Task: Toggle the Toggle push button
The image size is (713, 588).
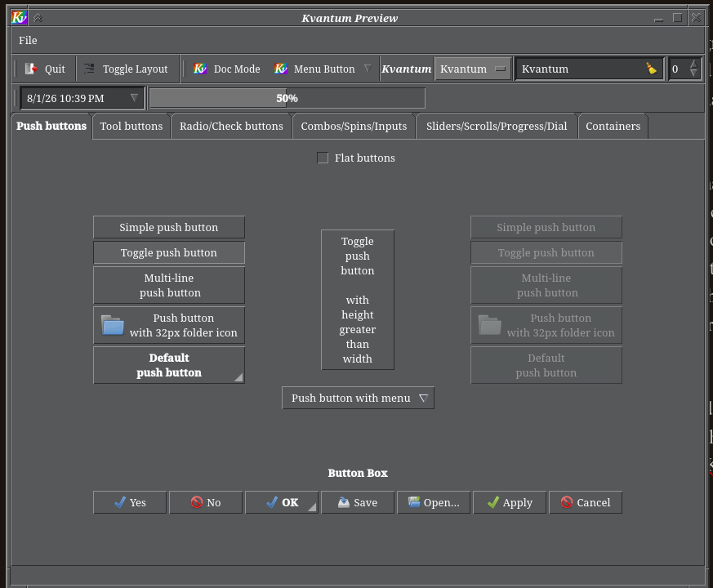Action: (169, 252)
